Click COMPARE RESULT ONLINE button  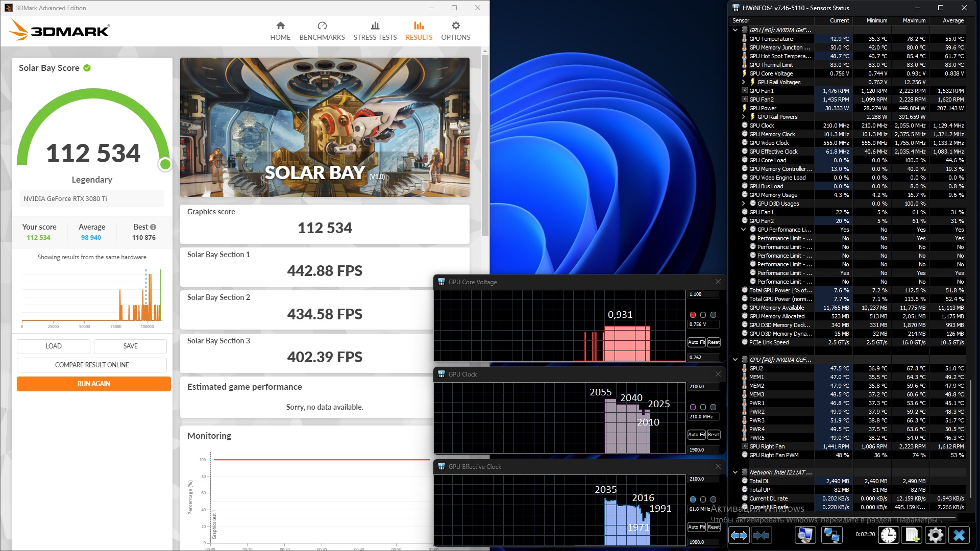(x=92, y=365)
